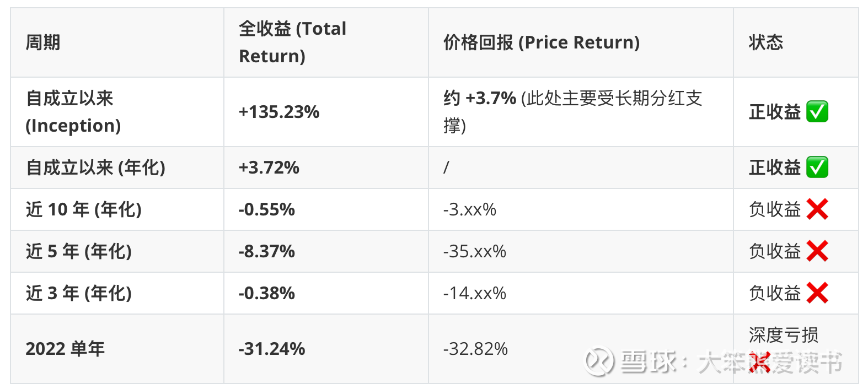868x389 pixels.
Task: Select the -31.24% cell for 2022
Action: coord(272,349)
